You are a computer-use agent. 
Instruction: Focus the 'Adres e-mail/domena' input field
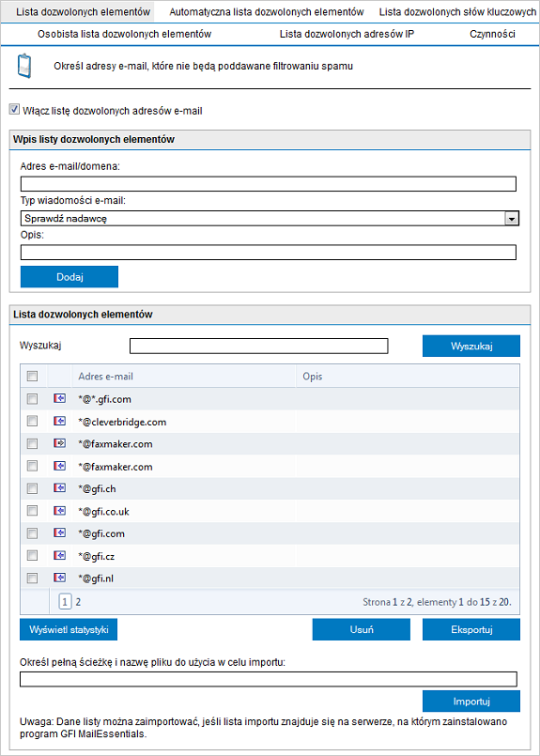269,184
